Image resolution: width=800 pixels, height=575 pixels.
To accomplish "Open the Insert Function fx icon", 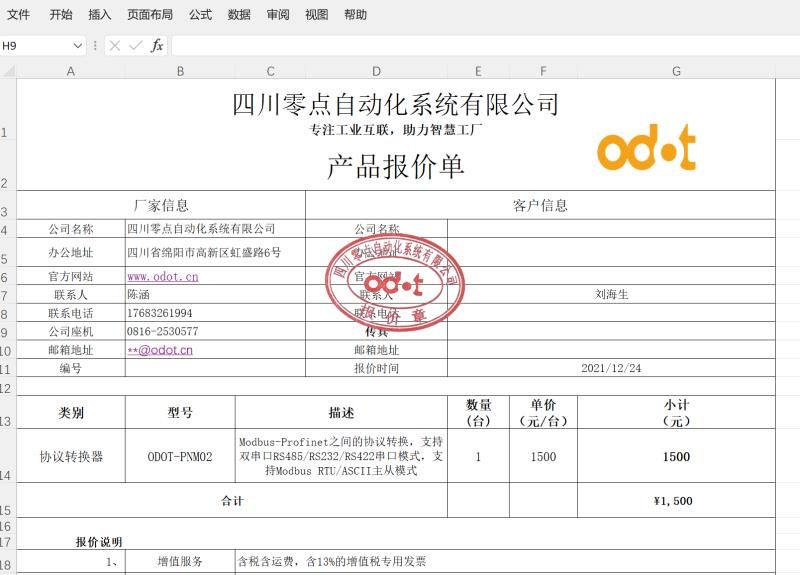I will click(x=157, y=46).
